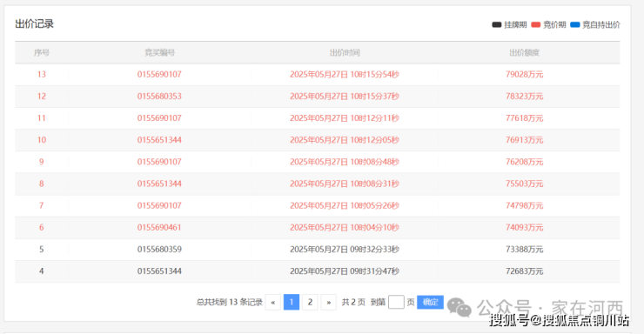This screenshot has height=334, width=644.
Task: Click the 竞买编号 column header
Action: tap(159, 52)
